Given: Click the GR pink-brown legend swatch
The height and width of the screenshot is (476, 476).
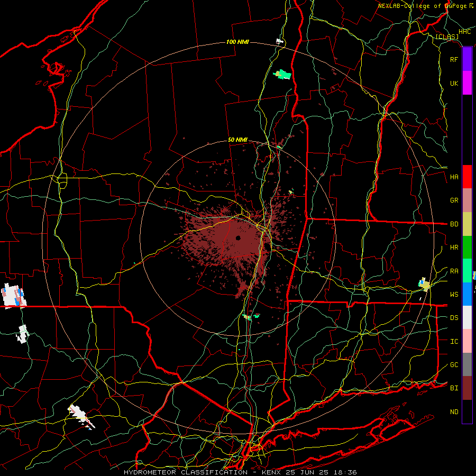Looking at the screenshot, I should (x=467, y=200).
